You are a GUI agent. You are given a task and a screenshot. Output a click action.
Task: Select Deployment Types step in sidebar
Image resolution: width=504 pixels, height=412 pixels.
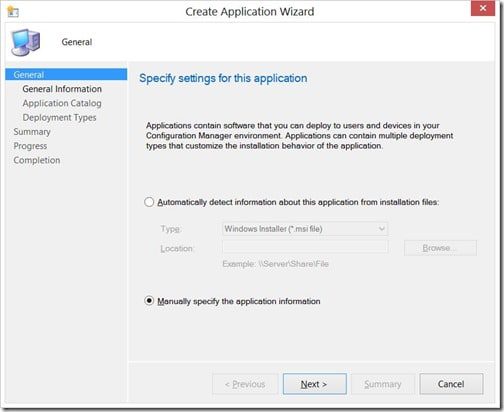point(59,118)
